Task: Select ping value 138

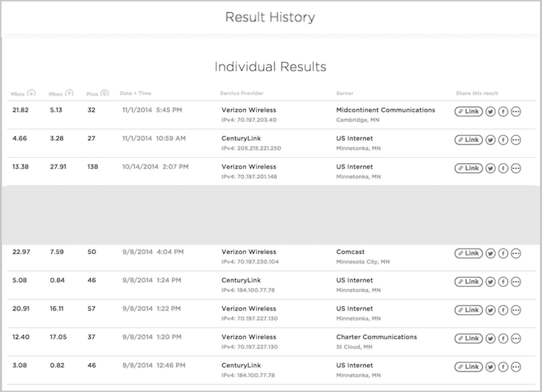Action: click(93, 167)
